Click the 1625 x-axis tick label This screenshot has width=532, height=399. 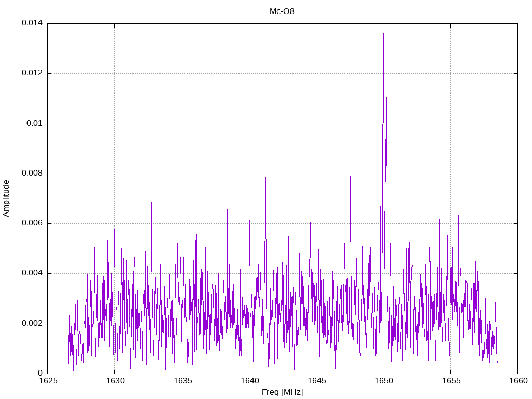(x=47, y=381)
